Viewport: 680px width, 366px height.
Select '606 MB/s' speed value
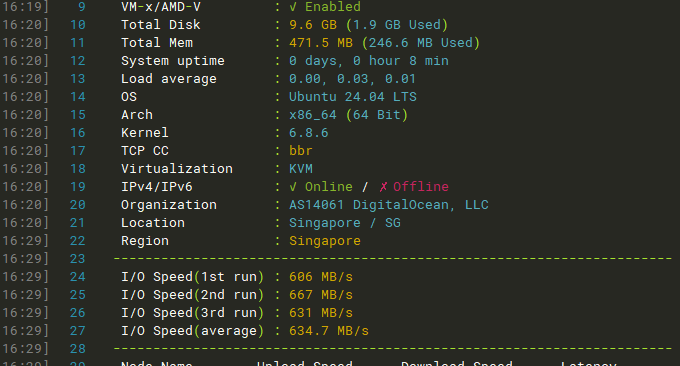coord(321,277)
